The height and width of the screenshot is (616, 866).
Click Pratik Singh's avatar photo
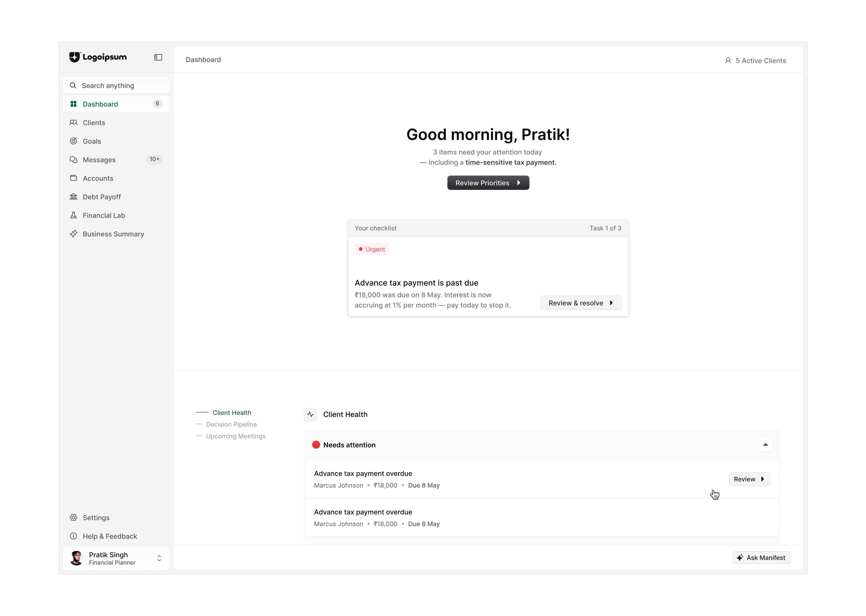tap(77, 558)
